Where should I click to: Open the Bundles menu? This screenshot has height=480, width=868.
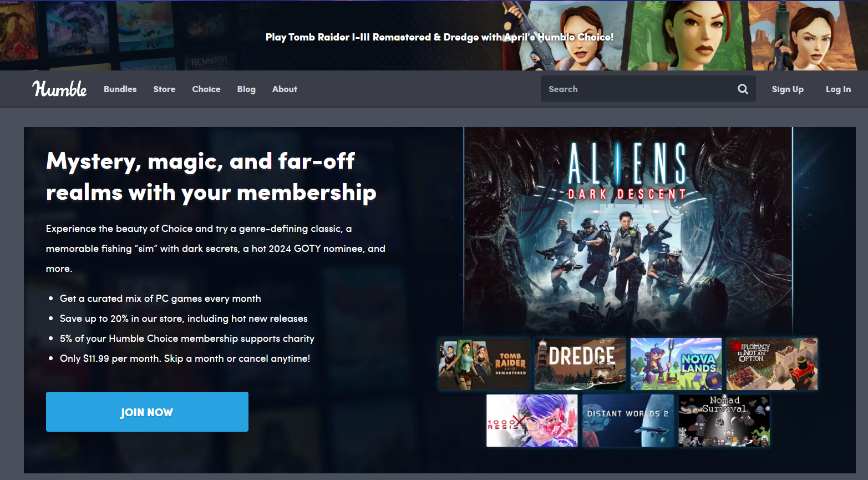click(x=120, y=89)
